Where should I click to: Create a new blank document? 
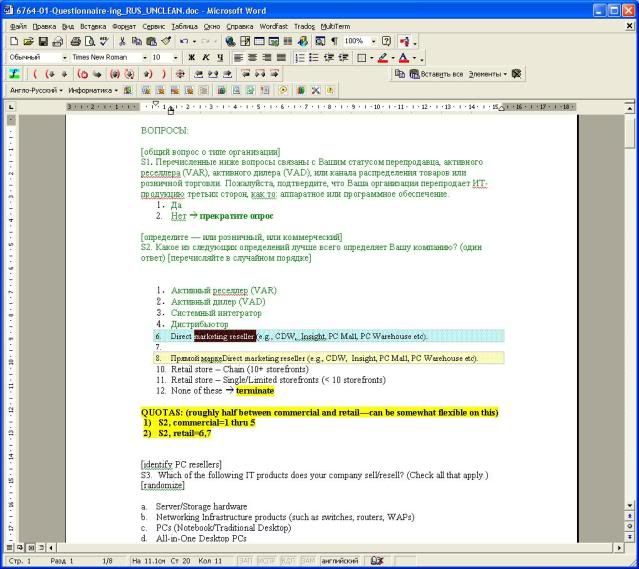14,41
